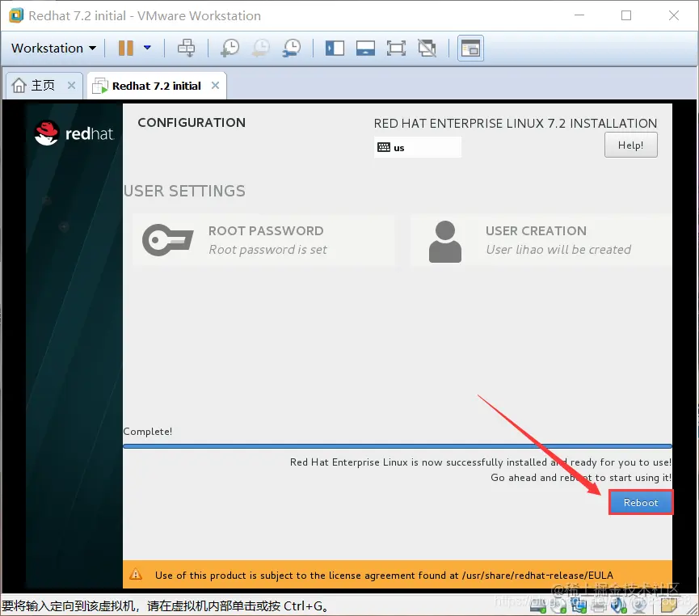Take a snapshot of the VM

(x=230, y=48)
